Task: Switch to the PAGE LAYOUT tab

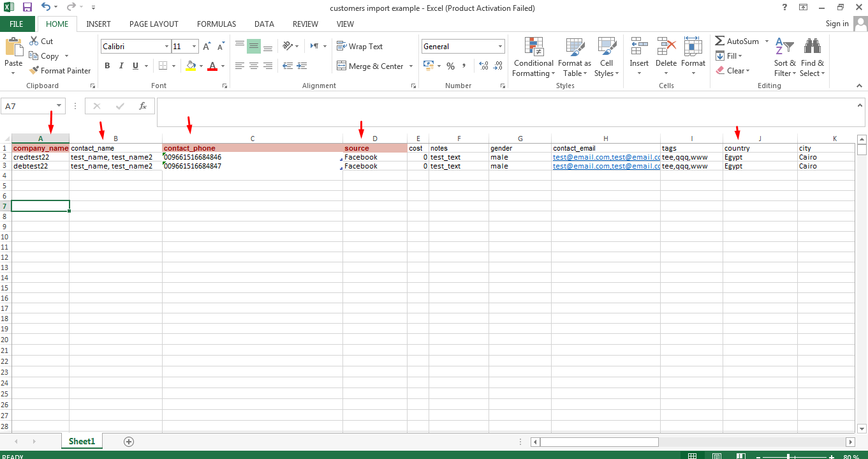Action: click(x=154, y=24)
